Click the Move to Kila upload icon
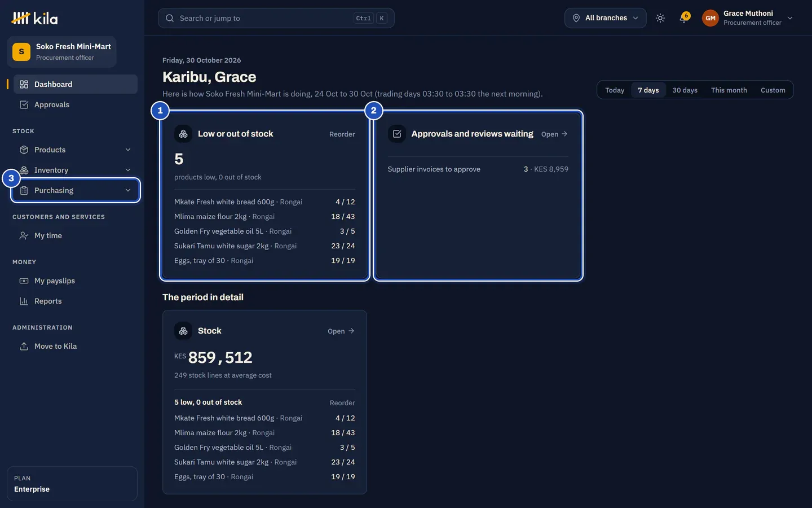 (x=24, y=346)
